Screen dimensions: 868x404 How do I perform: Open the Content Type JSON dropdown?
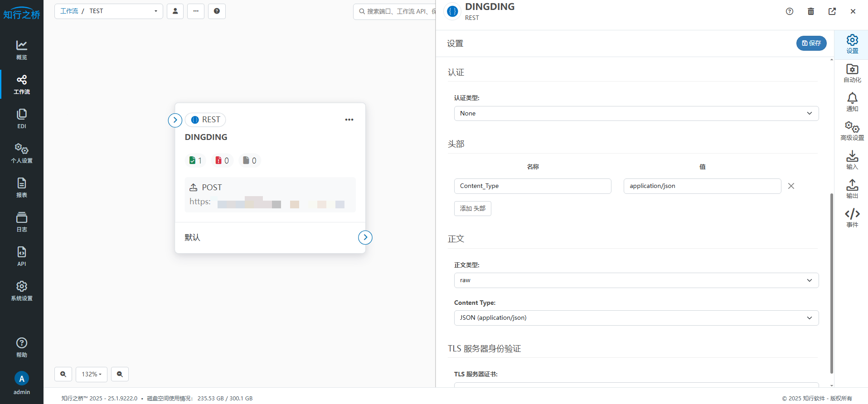(x=636, y=318)
